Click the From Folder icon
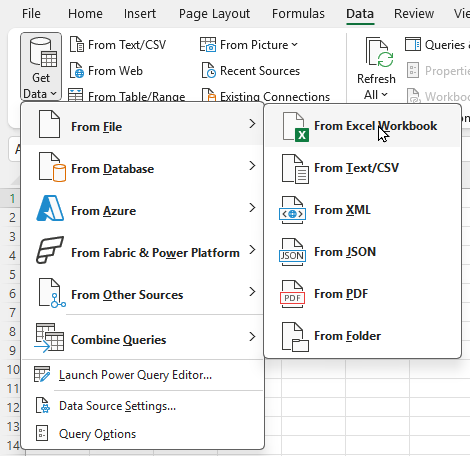 coord(295,337)
